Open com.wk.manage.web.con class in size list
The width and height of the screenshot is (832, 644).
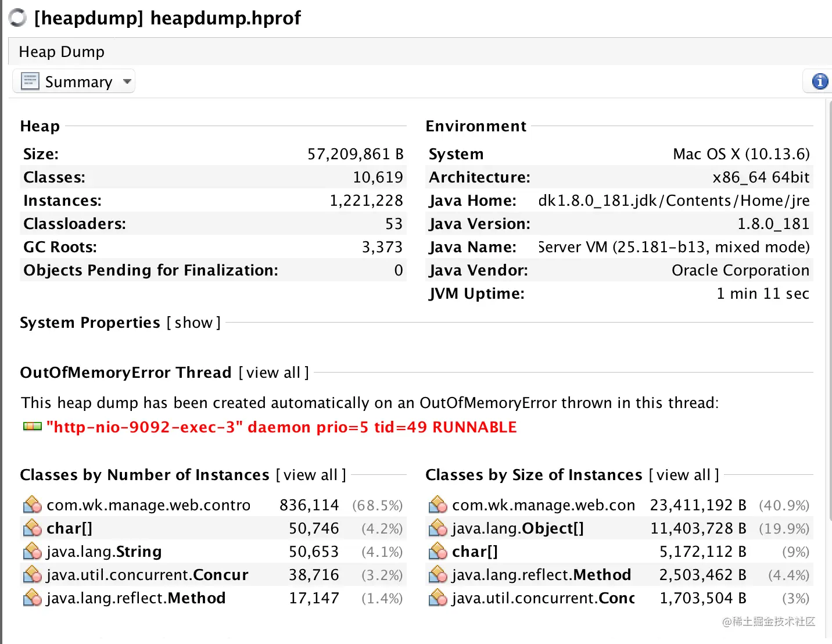(543, 505)
